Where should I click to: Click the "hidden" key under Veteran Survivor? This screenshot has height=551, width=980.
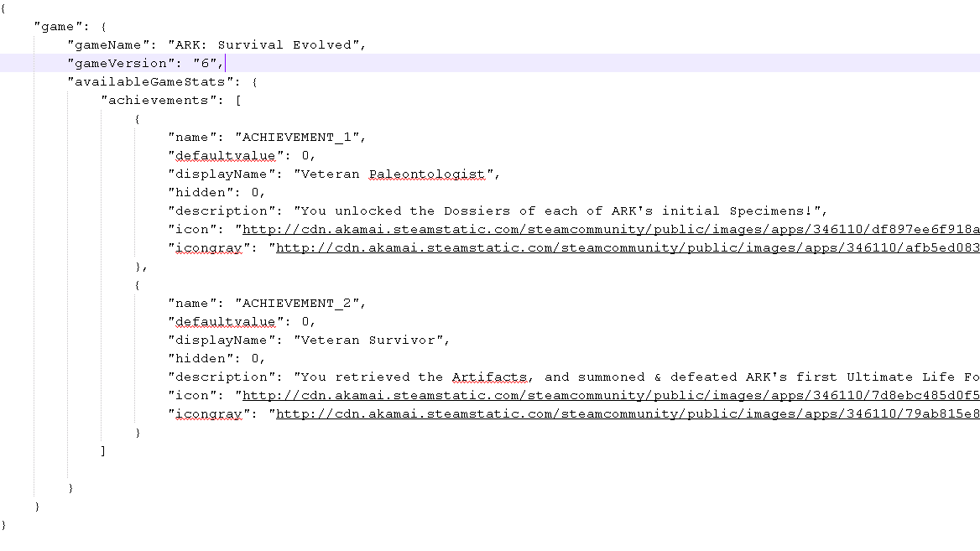pos(200,359)
